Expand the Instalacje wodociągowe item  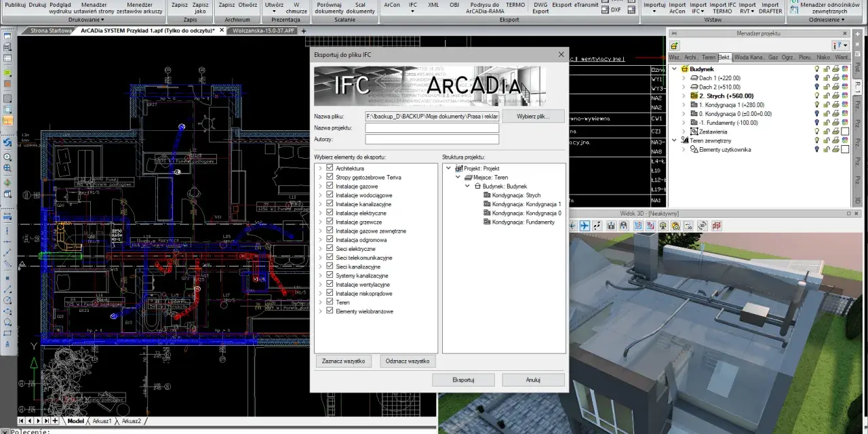click(x=321, y=195)
